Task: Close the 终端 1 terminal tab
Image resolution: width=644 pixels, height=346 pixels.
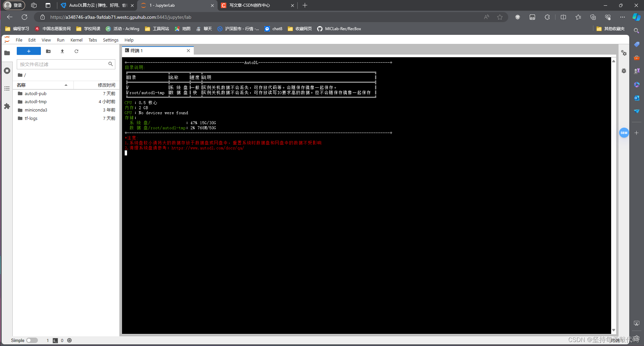Action: pos(188,51)
